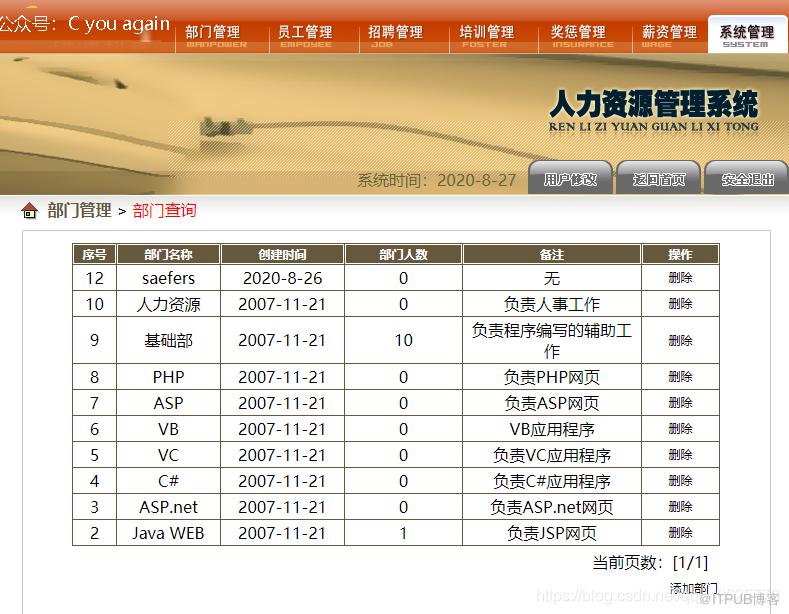The image size is (789, 614).
Task: Delete the ASP department row
Action: pos(680,403)
